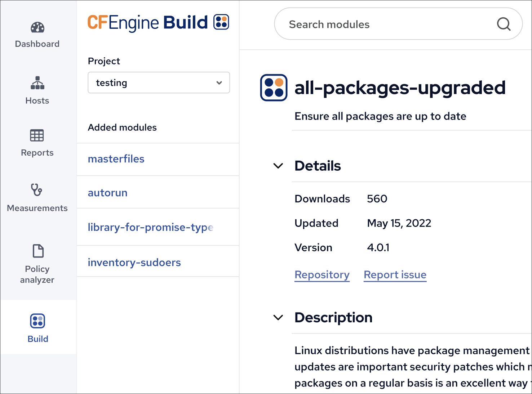Select the Build icon in sidebar
This screenshot has height=394, width=532.
click(x=37, y=321)
